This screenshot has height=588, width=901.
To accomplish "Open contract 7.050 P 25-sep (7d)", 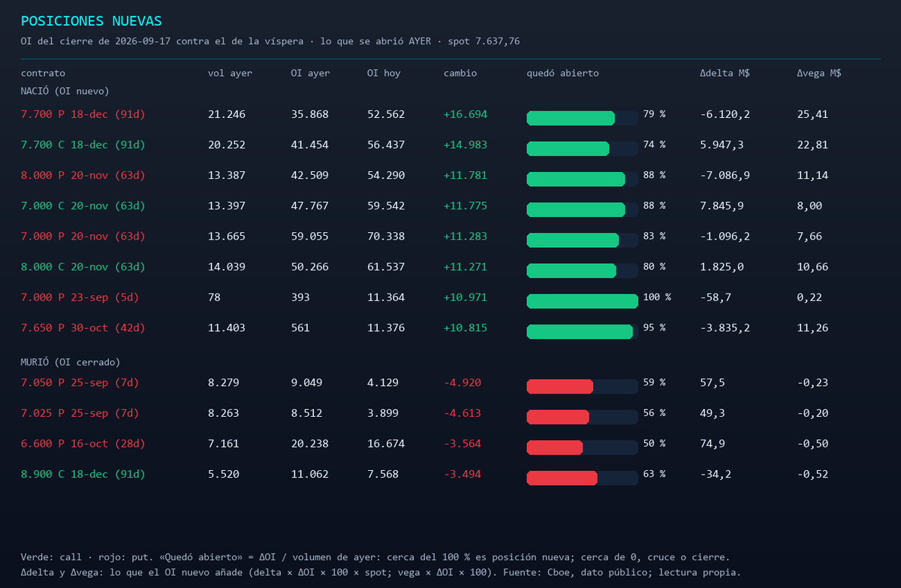I will point(80,383).
